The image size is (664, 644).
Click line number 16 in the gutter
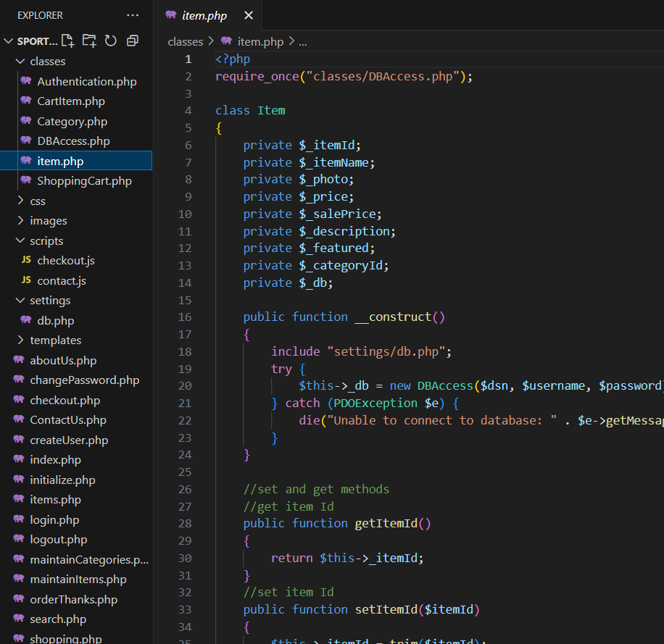click(x=184, y=317)
